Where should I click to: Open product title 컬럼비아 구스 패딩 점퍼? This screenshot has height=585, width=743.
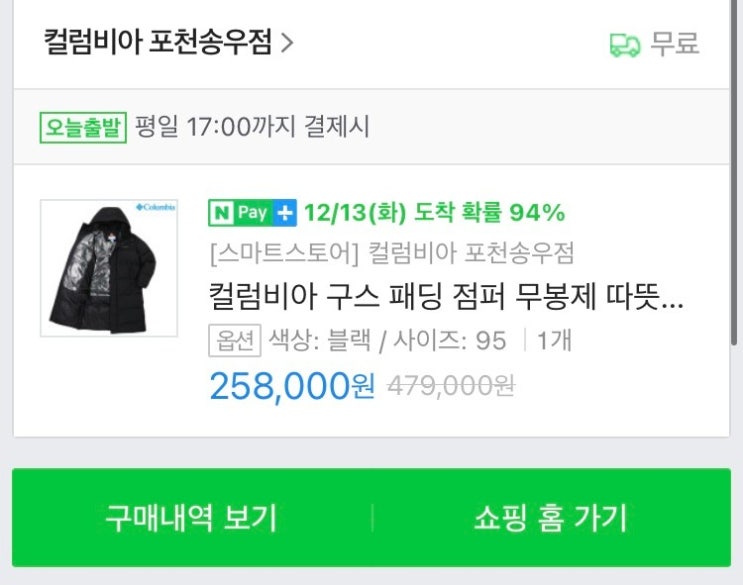pyautogui.click(x=445, y=297)
